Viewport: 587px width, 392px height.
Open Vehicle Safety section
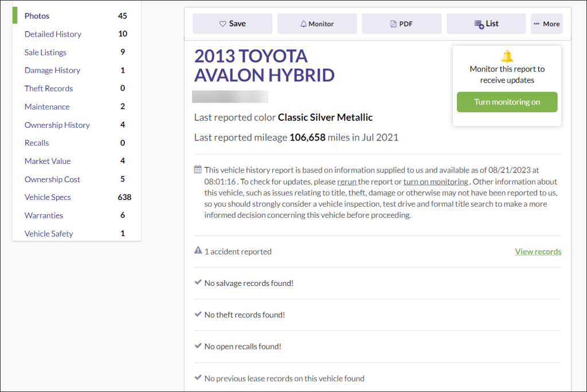click(49, 234)
